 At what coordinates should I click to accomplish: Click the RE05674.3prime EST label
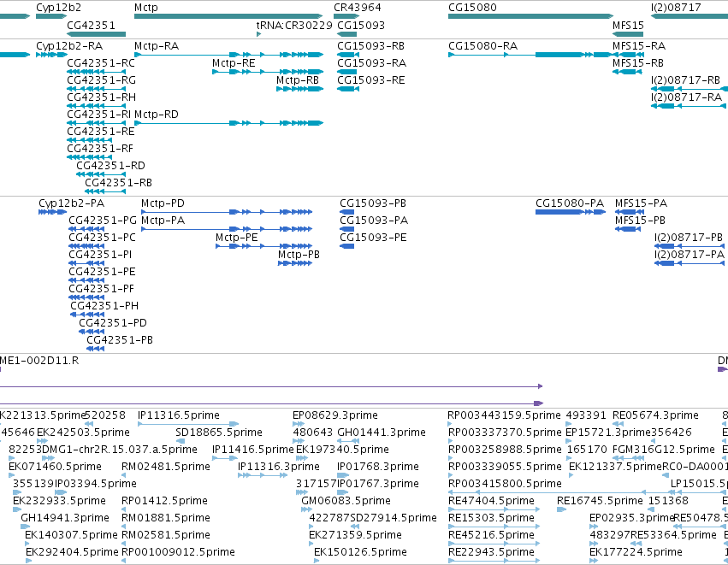coord(655,415)
